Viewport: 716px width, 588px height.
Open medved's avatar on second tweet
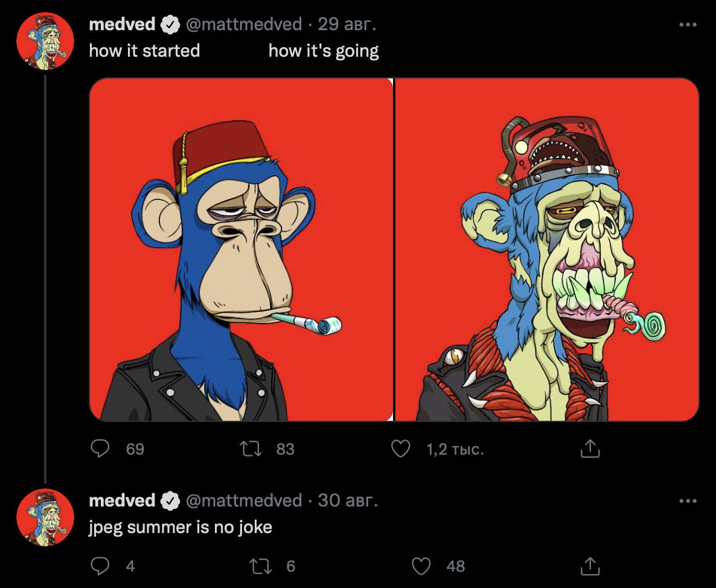pos(45,517)
